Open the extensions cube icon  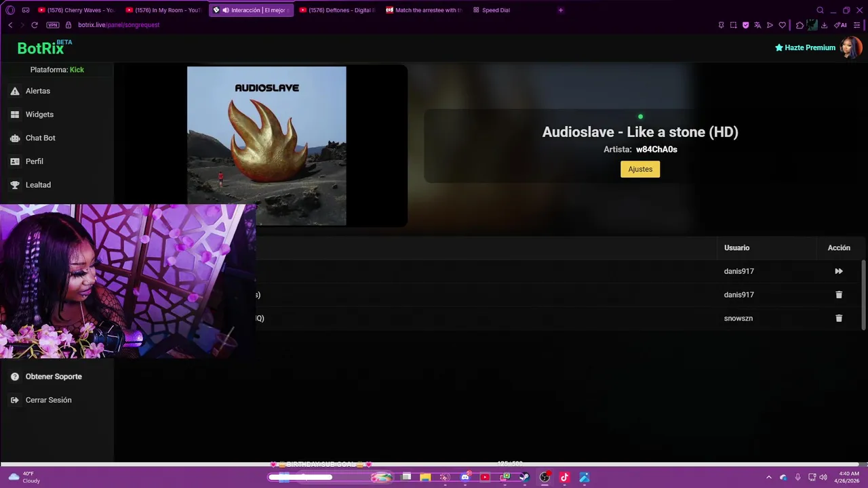point(800,25)
